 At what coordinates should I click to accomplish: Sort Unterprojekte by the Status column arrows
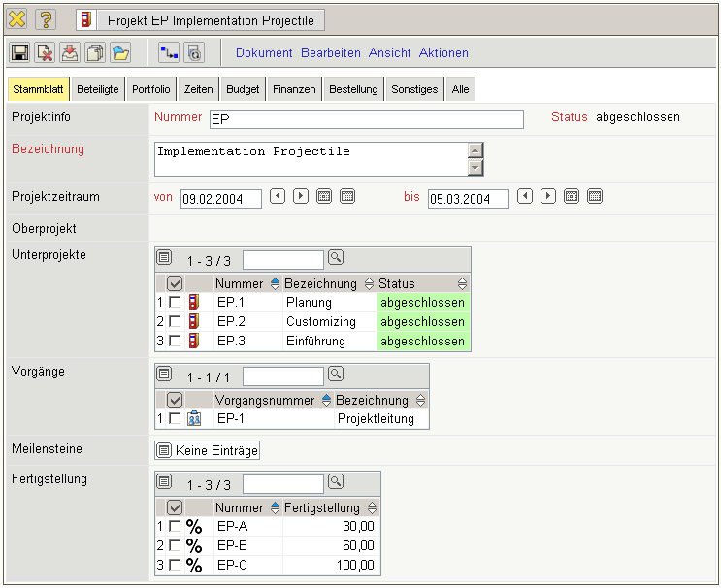[x=462, y=284]
